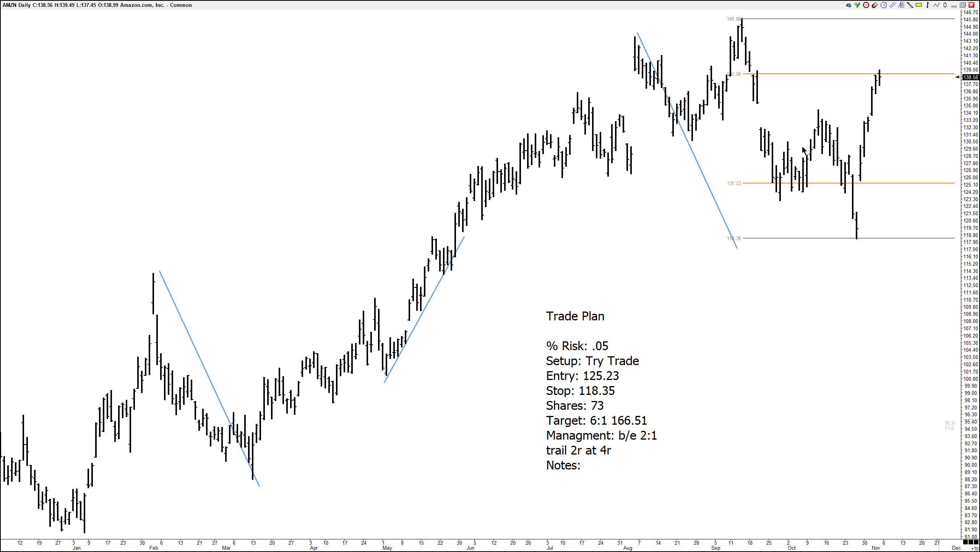
Task: Click the first black square at bottom right
Action: click(x=966, y=542)
